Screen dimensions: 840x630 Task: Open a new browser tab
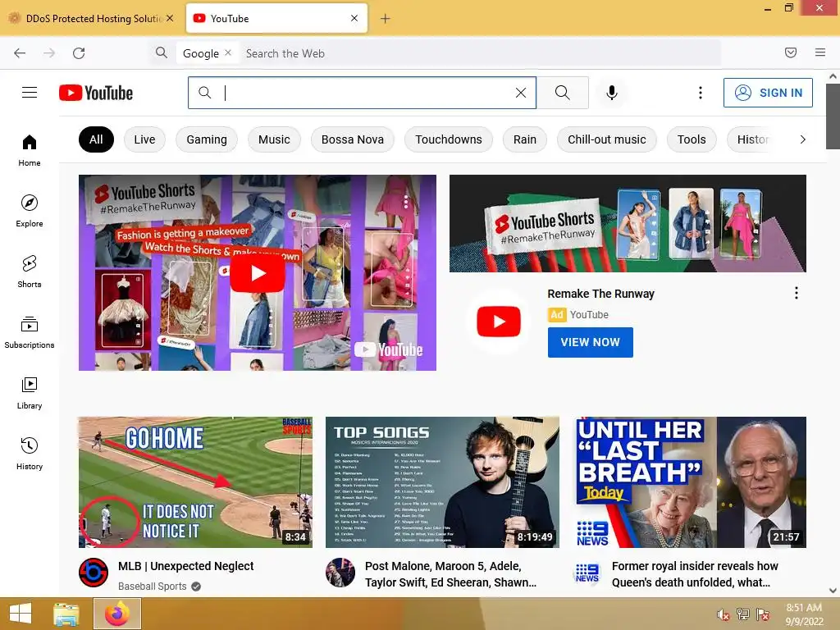[x=386, y=19]
